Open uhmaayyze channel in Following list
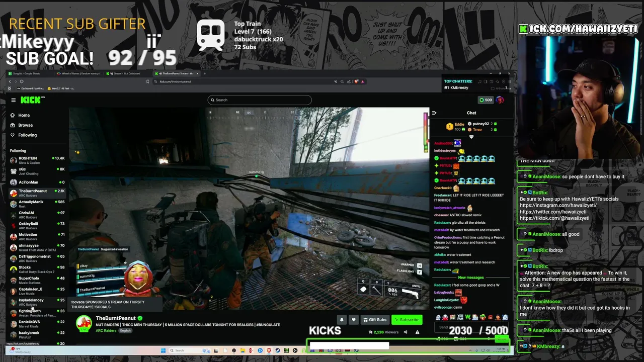Viewport: 644px width, 362px height. click(38, 247)
